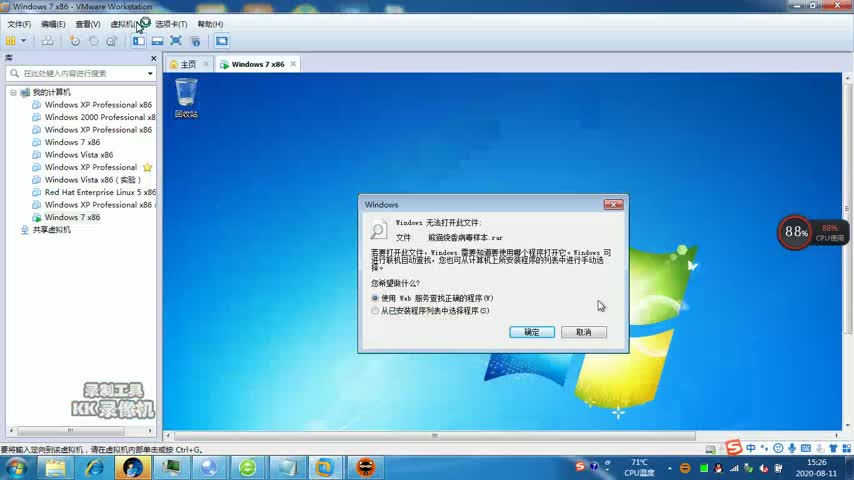Open the Recycle Bin desktop icon
The width and height of the screenshot is (854, 480).
186,98
